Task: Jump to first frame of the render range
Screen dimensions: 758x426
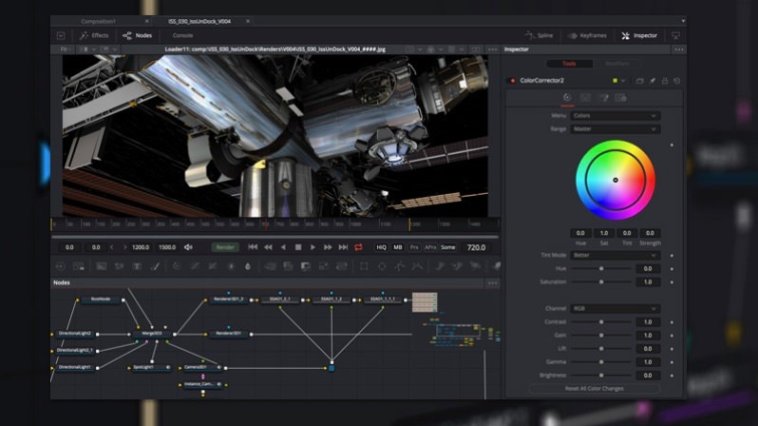Action: click(252, 247)
